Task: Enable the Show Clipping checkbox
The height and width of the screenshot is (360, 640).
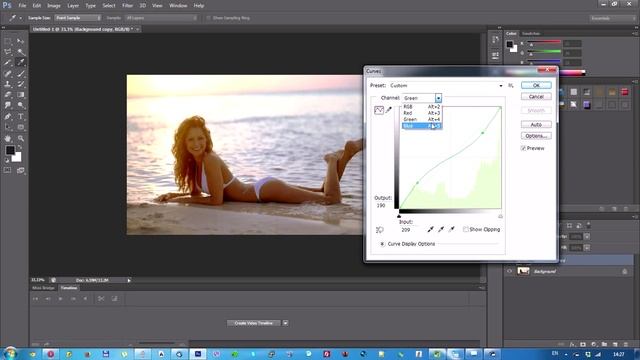Action: click(465, 229)
